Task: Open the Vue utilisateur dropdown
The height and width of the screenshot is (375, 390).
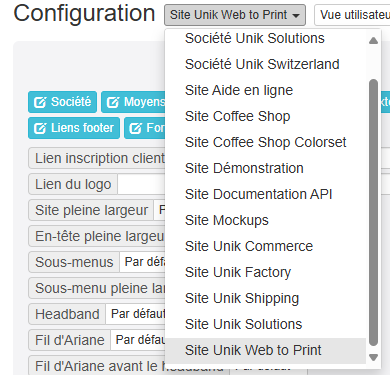Action: point(352,15)
